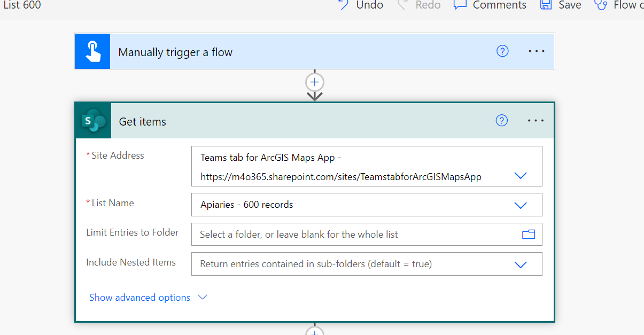Save the flow using the Save icon
This screenshot has height=335, width=644.
(546, 5)
